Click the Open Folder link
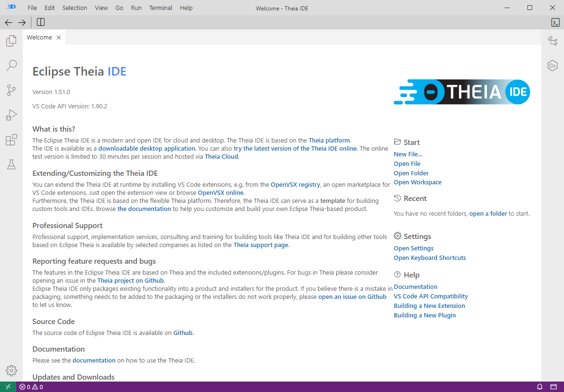 [411, 173]
